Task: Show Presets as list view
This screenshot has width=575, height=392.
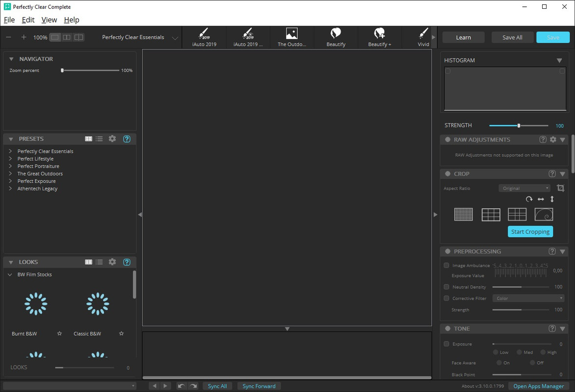Action: (99, 139)
